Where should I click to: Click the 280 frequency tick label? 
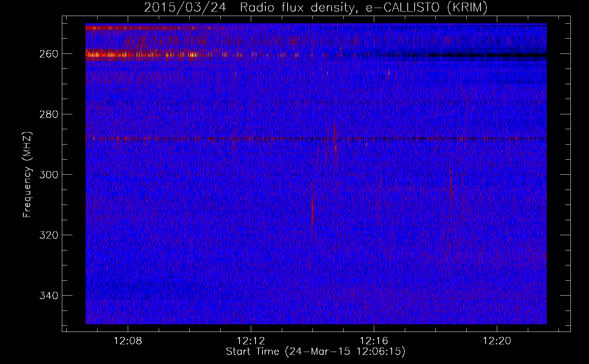click(x=49, y=114)
